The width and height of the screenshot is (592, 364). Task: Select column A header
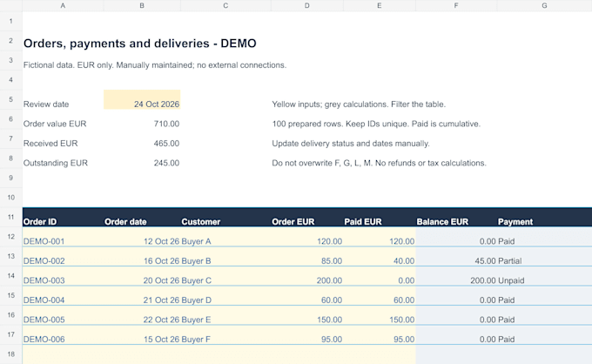click(x=63, y=5)
